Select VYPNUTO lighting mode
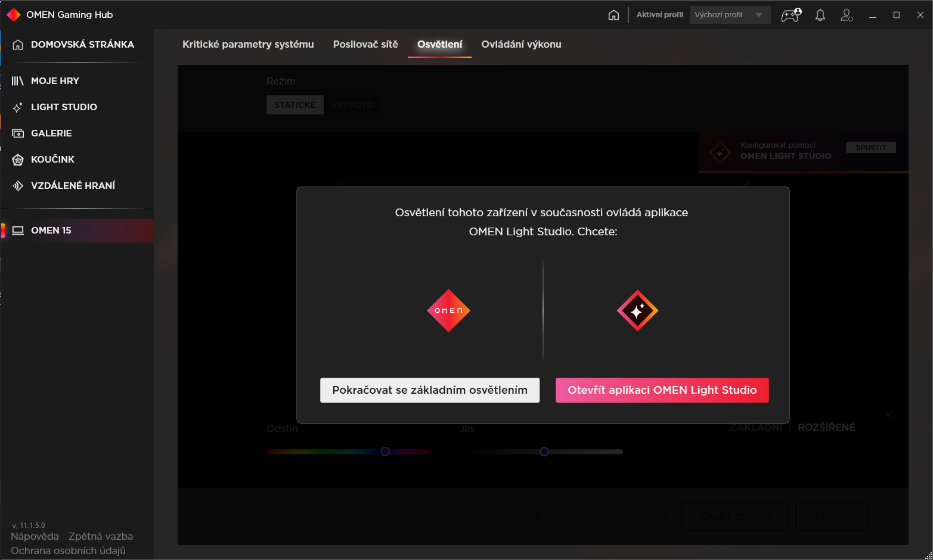Image resolution: width=933 pixels, height=560 pixels. click(352, 105)
